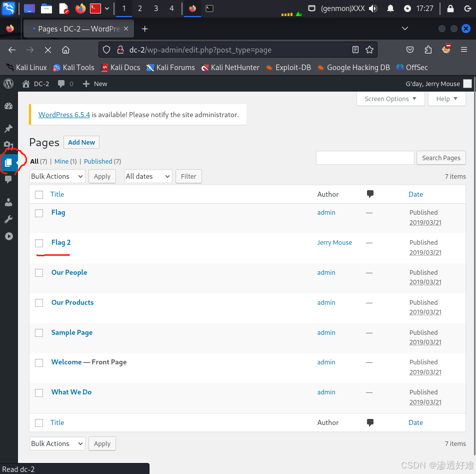Image resolution: width=476 pixels, height=474 pixels.
Task: Select the What We Do checkbox
Action: click(39, 393)
